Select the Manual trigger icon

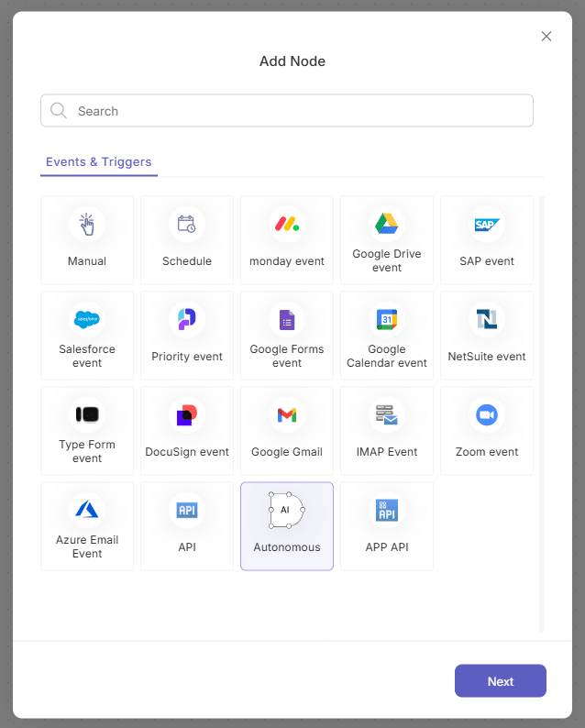coord(87,225)
